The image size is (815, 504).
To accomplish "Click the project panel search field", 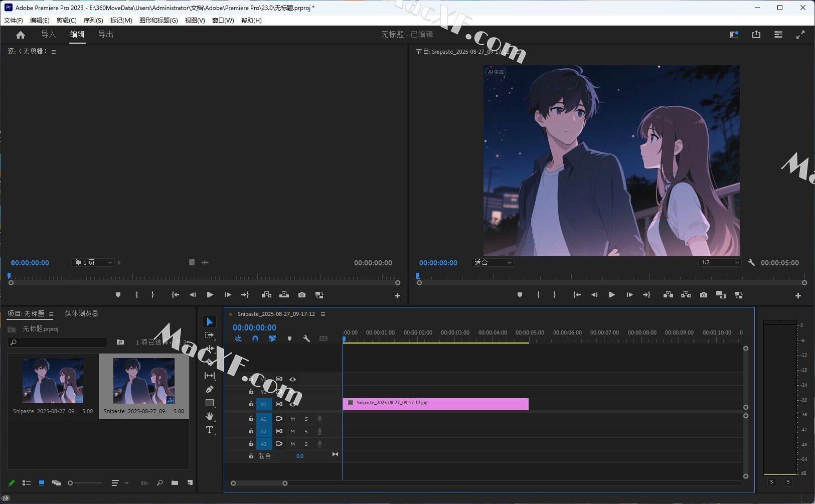I will pos(58,342).
